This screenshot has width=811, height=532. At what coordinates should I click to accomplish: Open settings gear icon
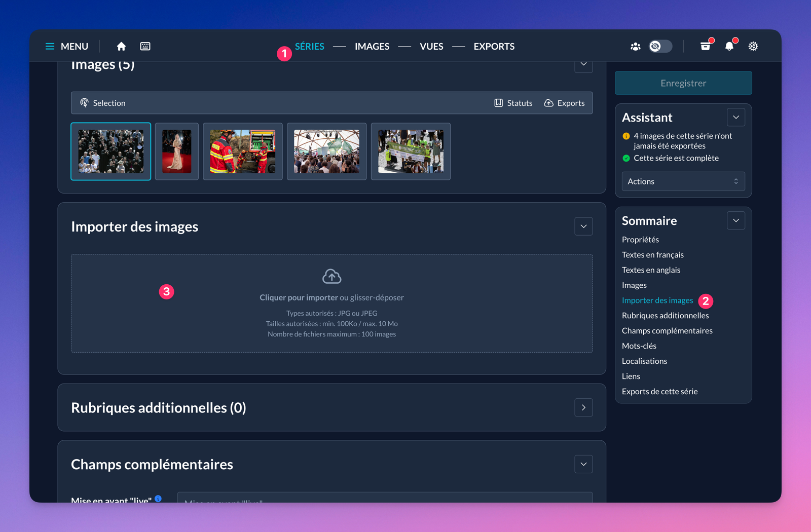(753, 46)
